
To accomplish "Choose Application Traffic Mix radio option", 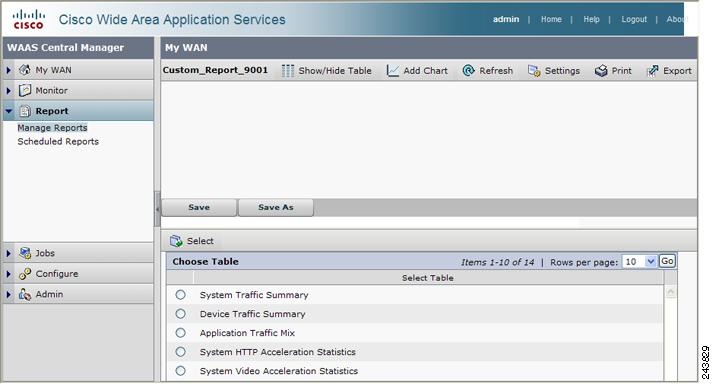I will pos(181,333).
